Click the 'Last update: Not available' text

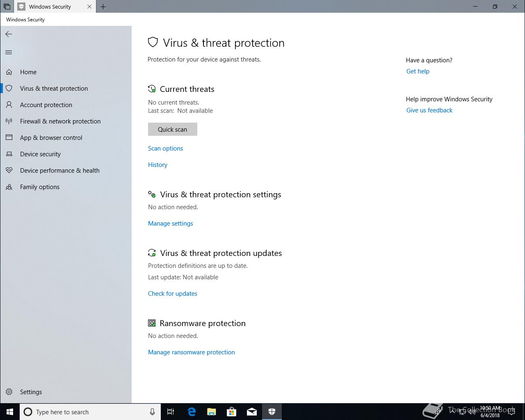183,277
